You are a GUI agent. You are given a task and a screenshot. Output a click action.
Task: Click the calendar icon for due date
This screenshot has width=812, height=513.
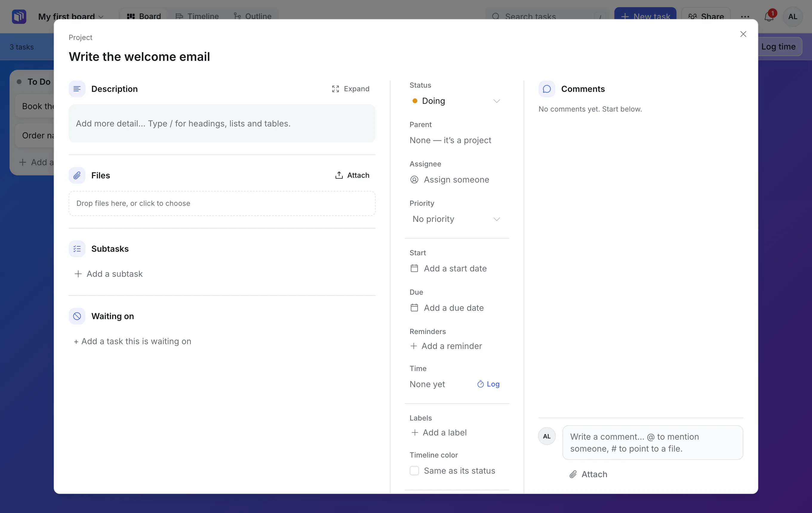pos(414,308)
